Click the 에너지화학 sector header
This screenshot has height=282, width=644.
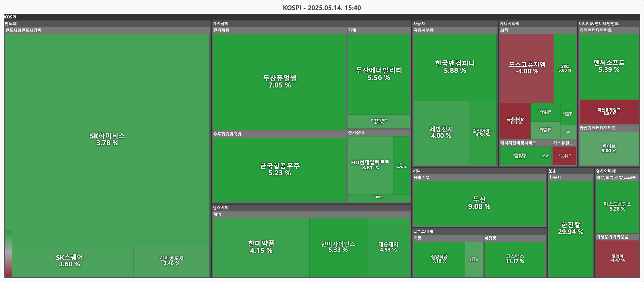[x=538, y=23]
